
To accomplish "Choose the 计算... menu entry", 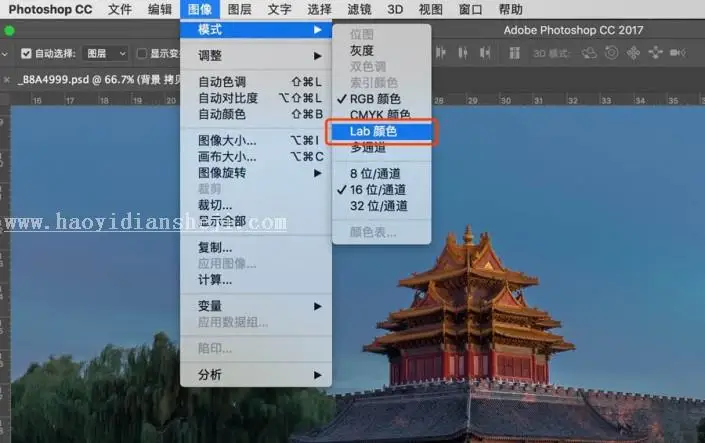I will point(256,280).
